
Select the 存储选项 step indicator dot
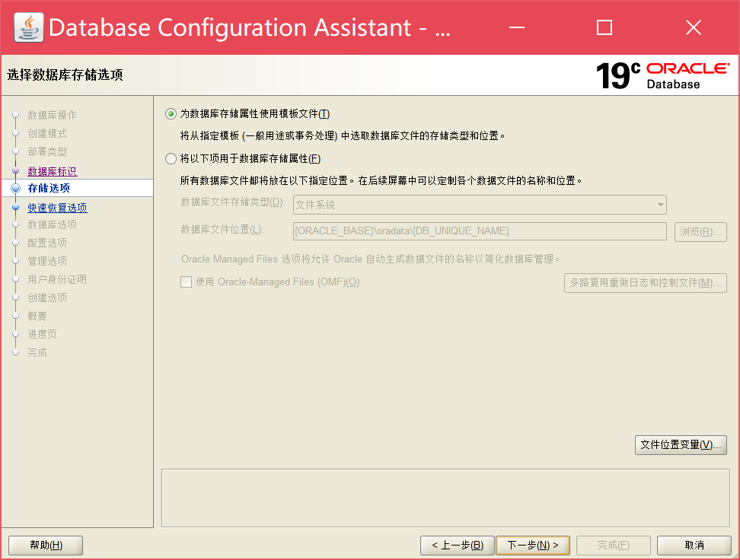point(16,189)
